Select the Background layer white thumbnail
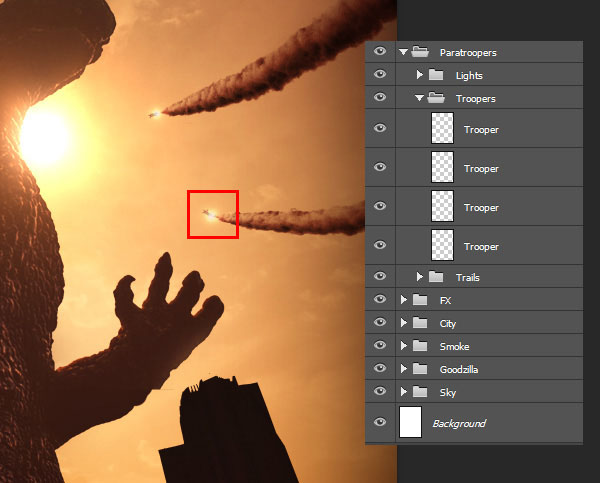The height and width of the screenshot is (483, 600). tap(410, 422)
